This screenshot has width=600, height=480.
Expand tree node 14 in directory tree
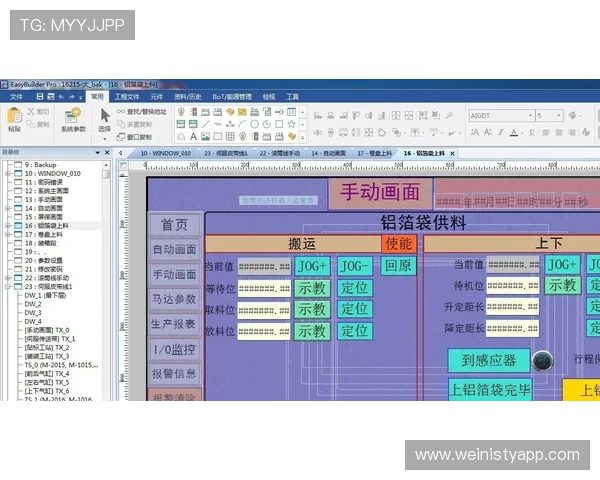(8, 208)
